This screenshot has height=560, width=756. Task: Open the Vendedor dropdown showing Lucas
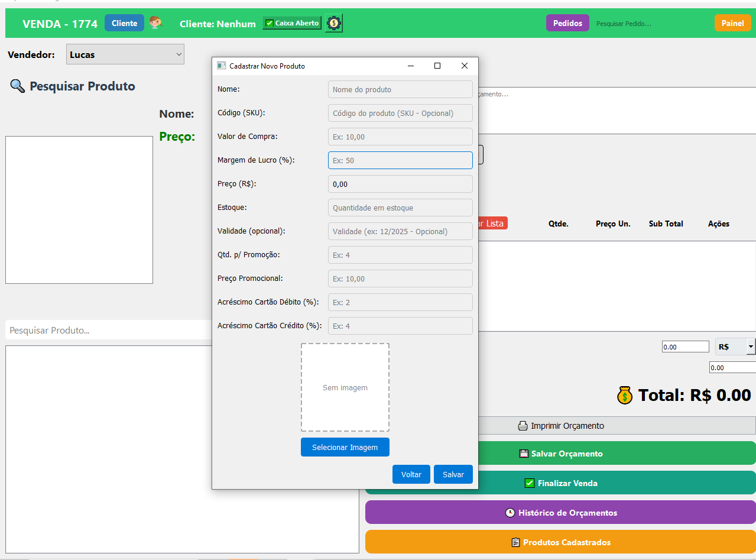[125, 54]
